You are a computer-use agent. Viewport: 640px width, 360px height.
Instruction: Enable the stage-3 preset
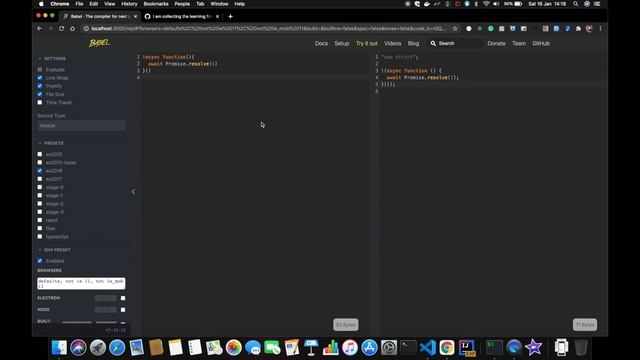click(40, 212)
